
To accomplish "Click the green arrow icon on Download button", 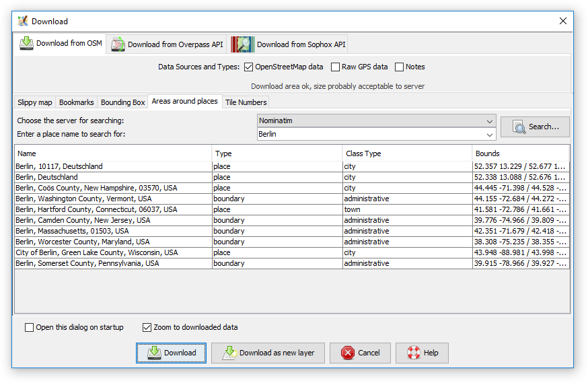I will (x=154, y=353).
